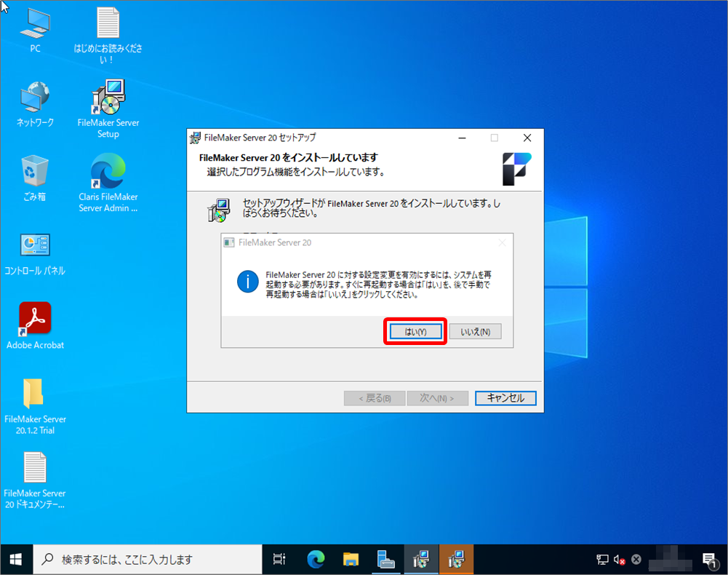Viewport: 728px width, 575px height.
Task: Select the コントロール パネル desktop icon
Action: click(35, 254)
